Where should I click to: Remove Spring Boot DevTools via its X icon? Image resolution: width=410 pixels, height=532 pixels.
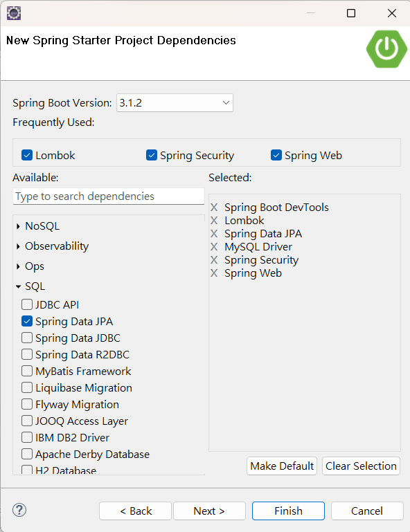click(214, 208)
